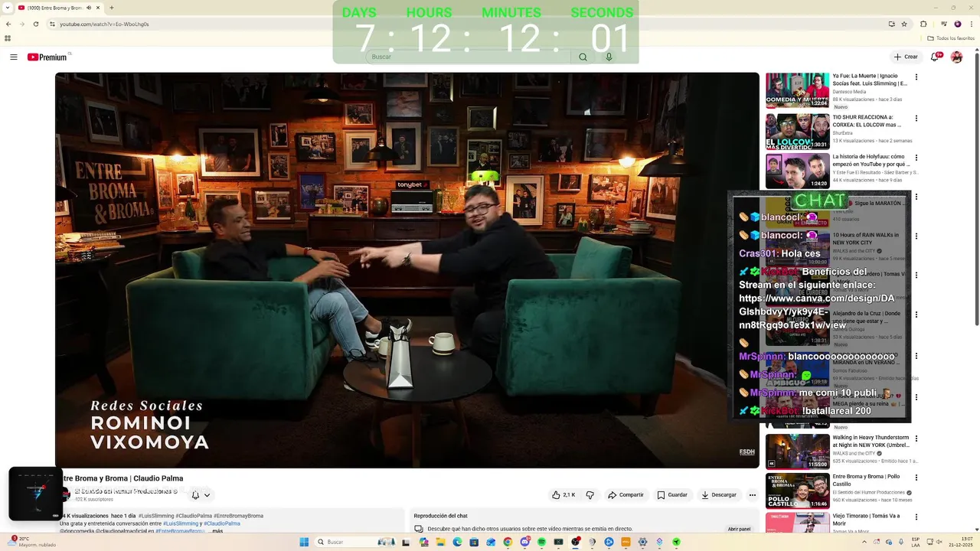Open Pollo Castillo Entre Broma video thumbnail
Image resolution: width=980 pixels, height=551 pixels.
click(x=797, y=491)
